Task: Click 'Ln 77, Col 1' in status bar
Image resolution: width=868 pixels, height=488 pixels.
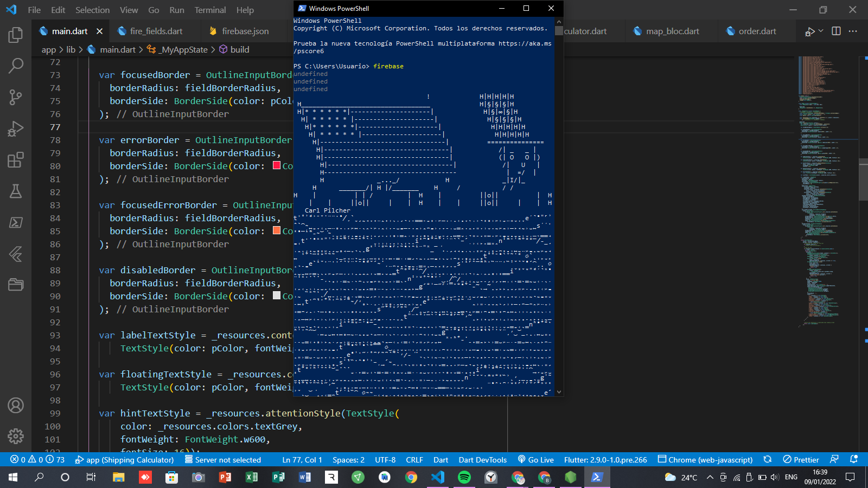Action: (x=302, y=460)
